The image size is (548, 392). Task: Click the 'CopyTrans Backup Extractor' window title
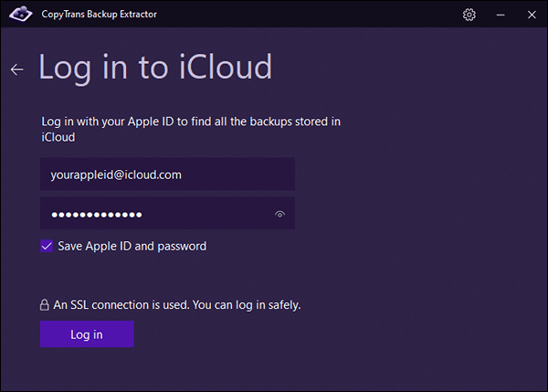point(100,15)
